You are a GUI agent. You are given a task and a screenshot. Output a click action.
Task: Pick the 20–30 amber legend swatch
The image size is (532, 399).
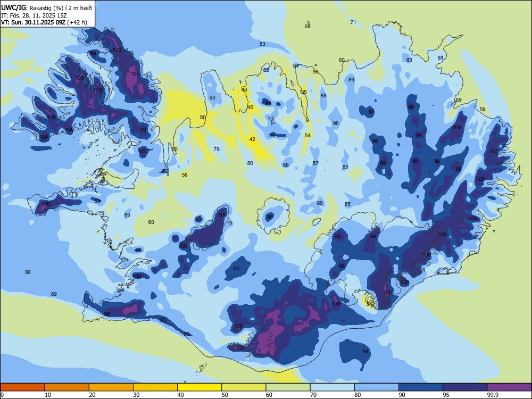(111, 387)
